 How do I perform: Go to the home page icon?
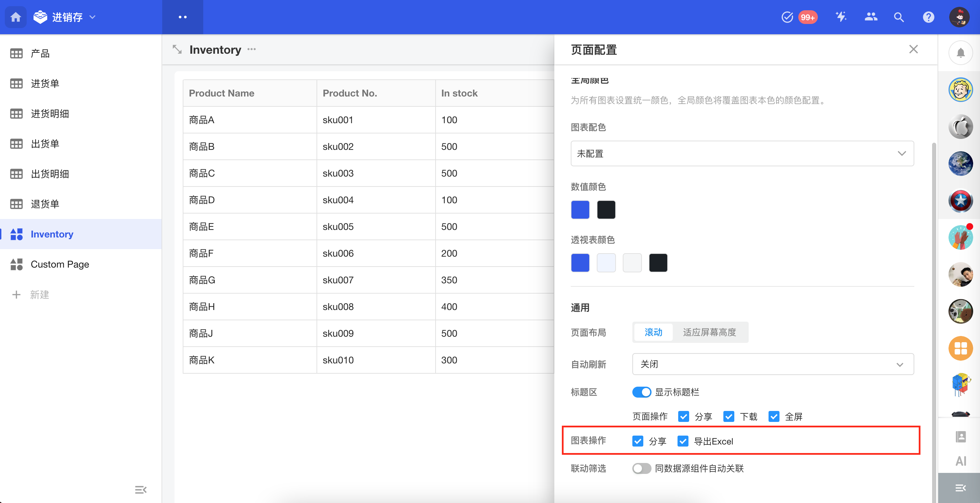(16, 17)
